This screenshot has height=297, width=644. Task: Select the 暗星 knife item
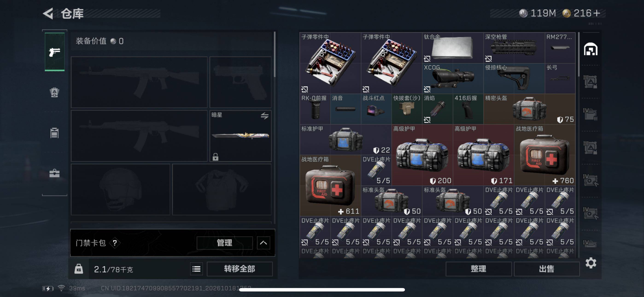pyautogui.click(x=240, y=136)
